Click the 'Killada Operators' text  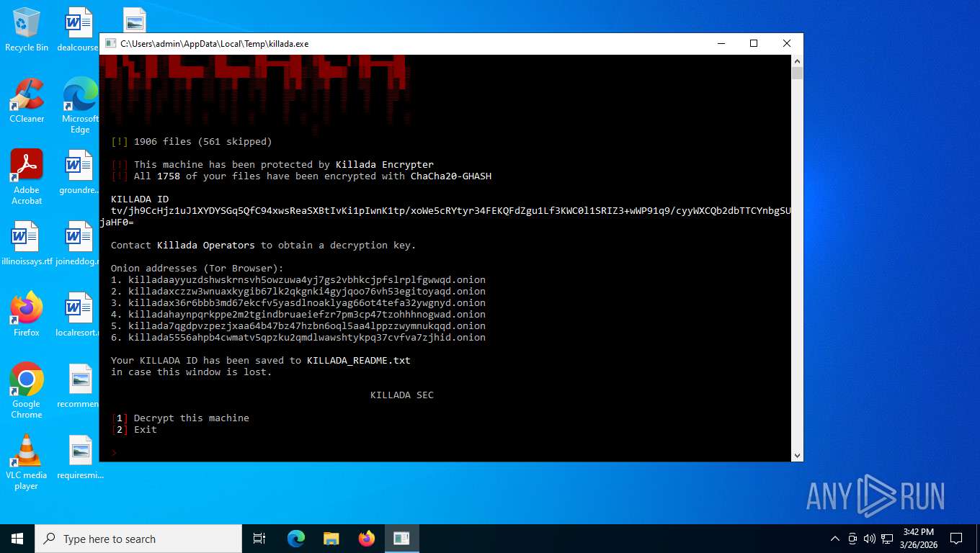[206, 245]
